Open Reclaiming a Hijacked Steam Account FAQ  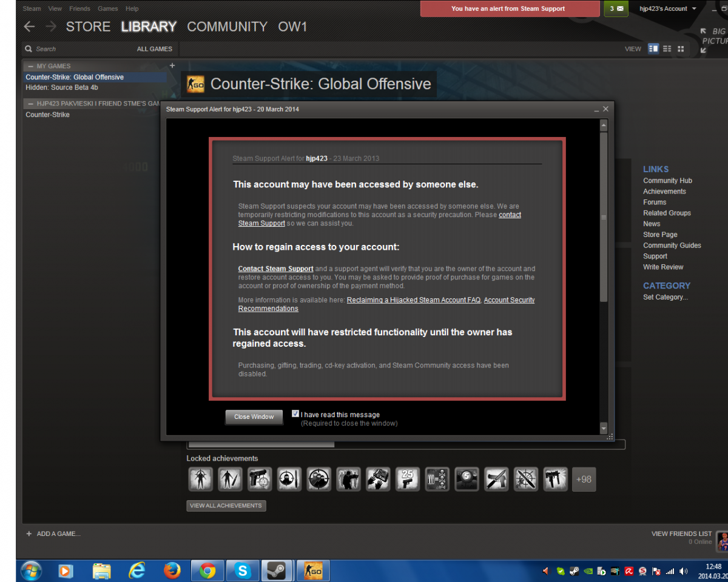pos(414,300)
